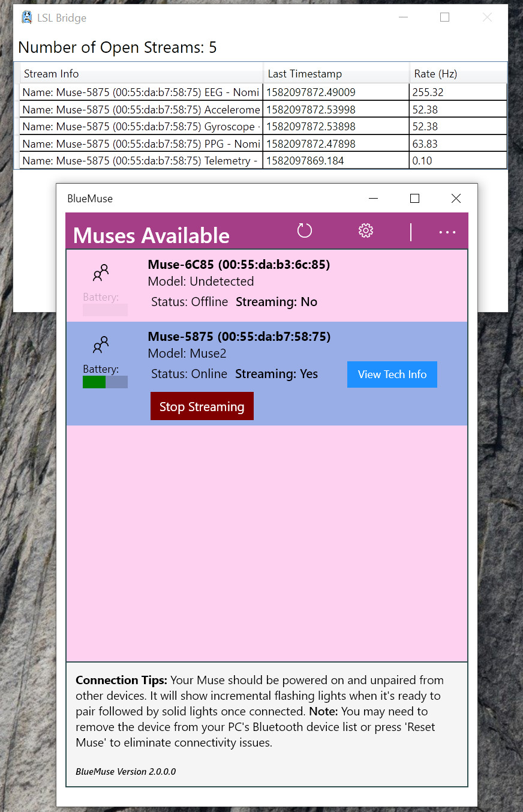523x812 pixels.
Task: Click the 0.10 rate cell
Action: (422, 161)
